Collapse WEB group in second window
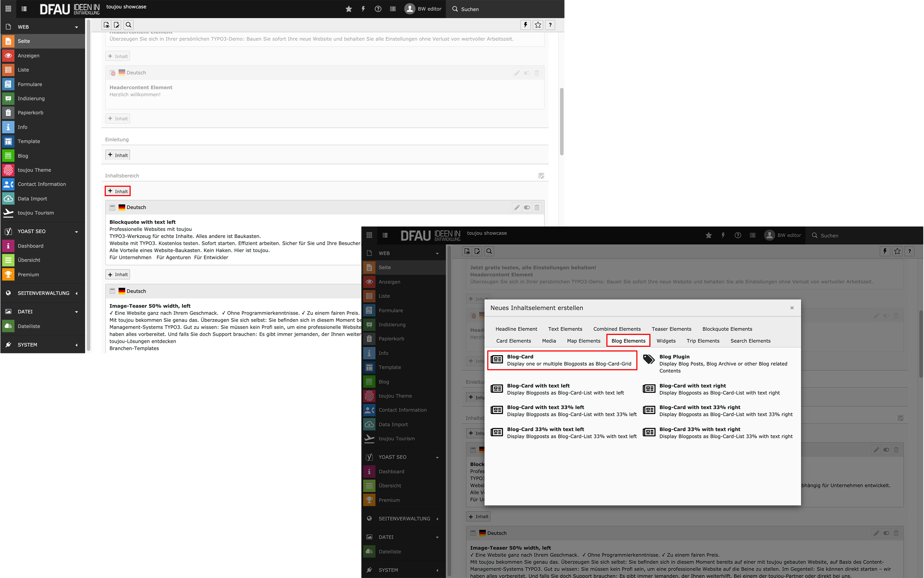Screen dimensions: 924x578 (x=404, y=253)
